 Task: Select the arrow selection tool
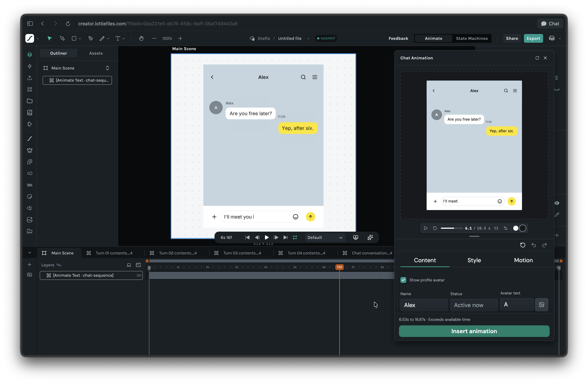[50, 38]
